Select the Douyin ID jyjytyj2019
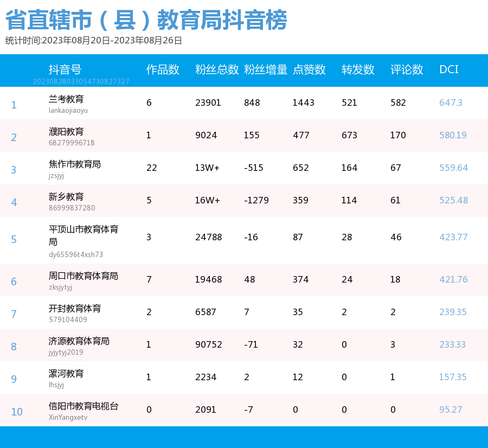Screen dimensions: 488x448 [66, 353]
